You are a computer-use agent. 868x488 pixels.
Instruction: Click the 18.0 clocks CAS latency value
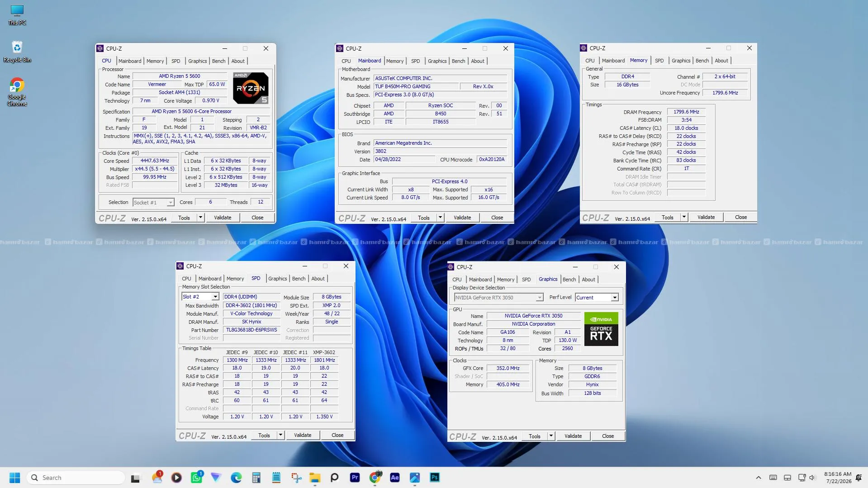(686, 128)
